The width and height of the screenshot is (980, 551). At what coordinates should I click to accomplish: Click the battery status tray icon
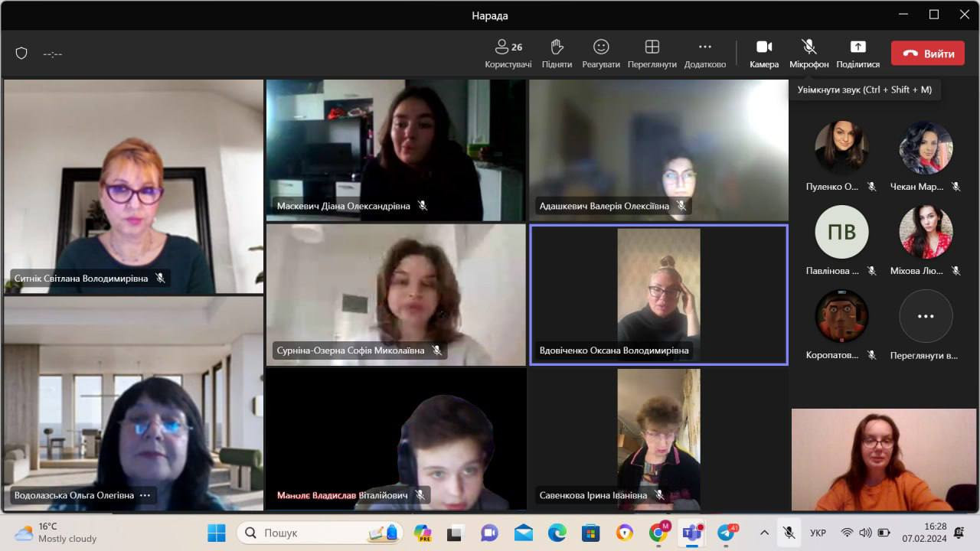884,533
